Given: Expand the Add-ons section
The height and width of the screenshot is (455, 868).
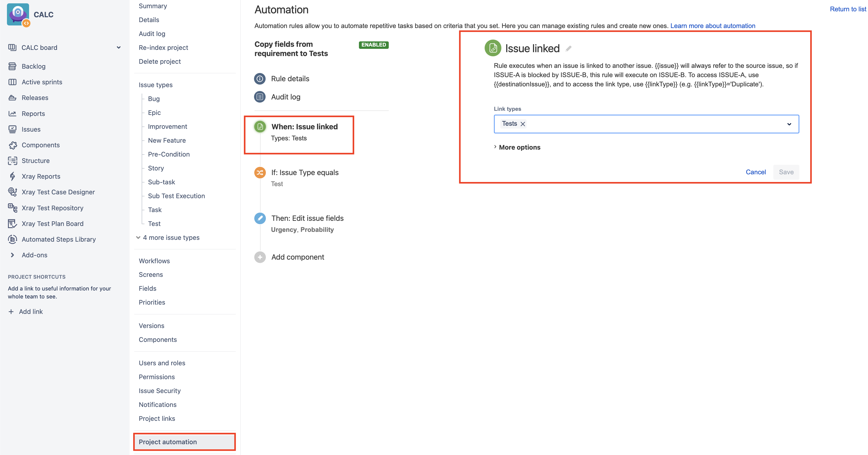Looking at the screenshot, I should (x=12, y=255).
